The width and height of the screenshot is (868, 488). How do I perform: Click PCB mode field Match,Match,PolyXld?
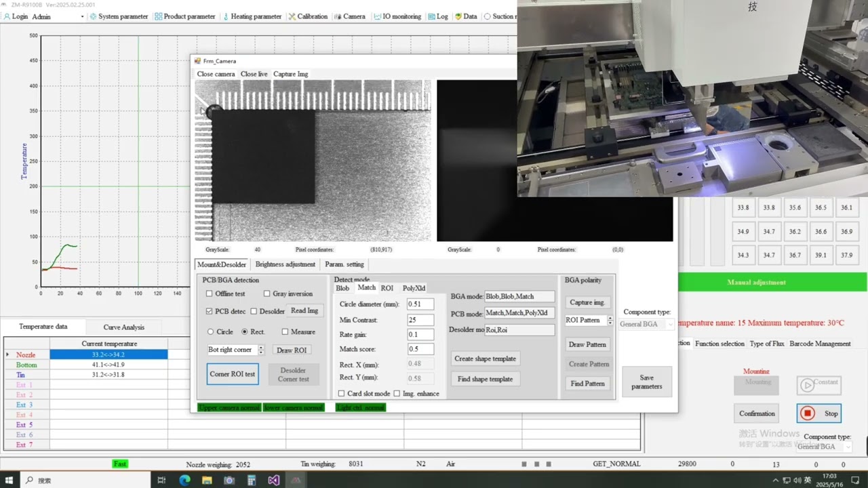(519, 313)
